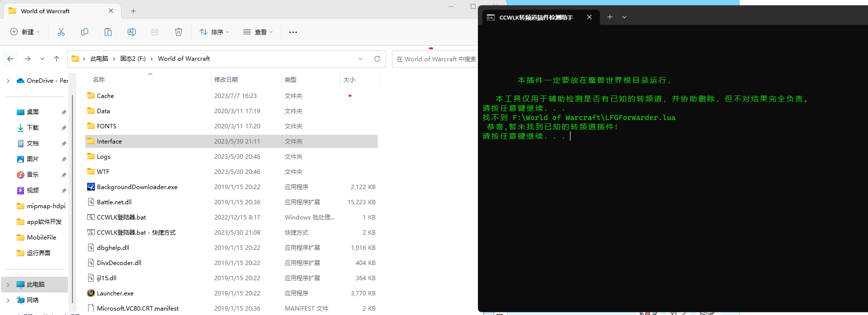Image resolution: width=868 pixels, height=315 pixels.
Task: Add a new Explorer tab
Action: click(134, 11)
